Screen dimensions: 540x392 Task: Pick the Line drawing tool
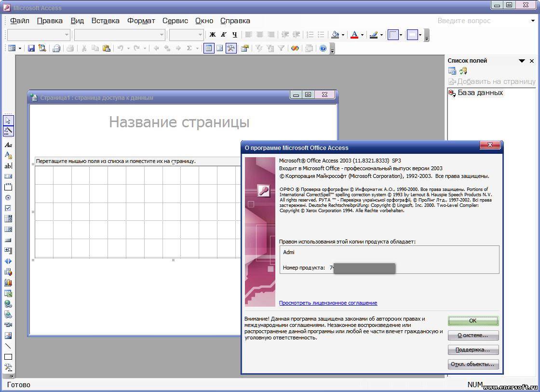[x=8, y=346]
